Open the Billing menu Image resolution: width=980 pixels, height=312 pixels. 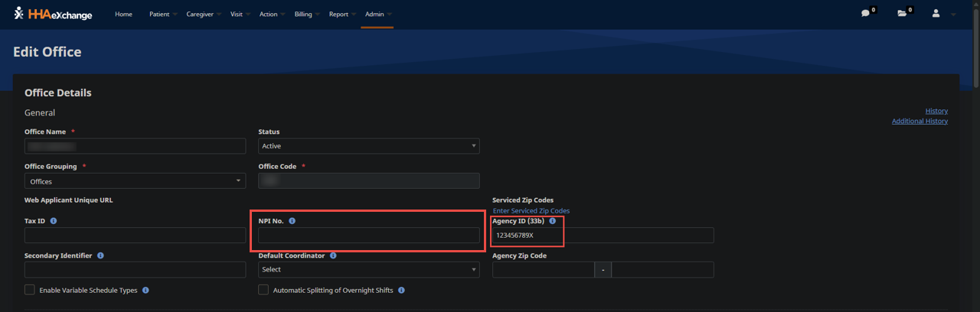pos(303,14)
